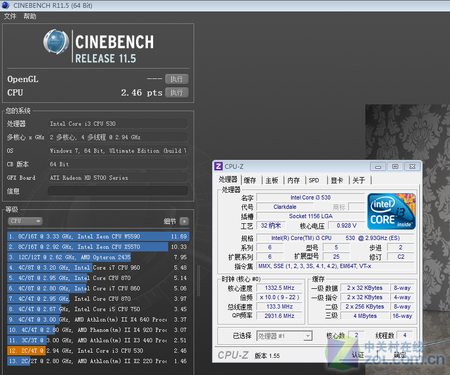Switch to the 缓存 tab in CPU-Z
The image size is (450, 375).
(250, 180)
